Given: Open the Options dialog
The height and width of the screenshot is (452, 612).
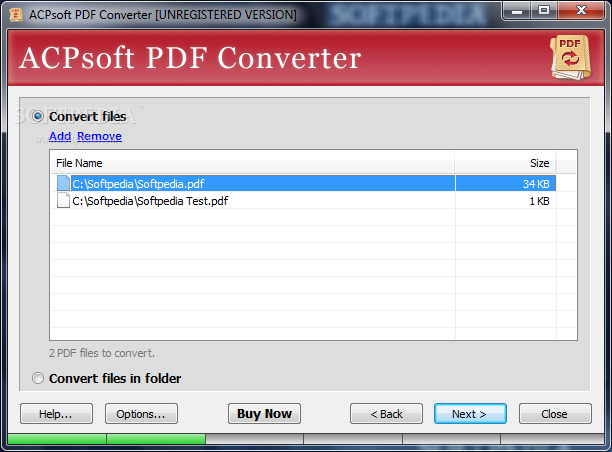Looking at the screenshot, I should coord(141,414).
